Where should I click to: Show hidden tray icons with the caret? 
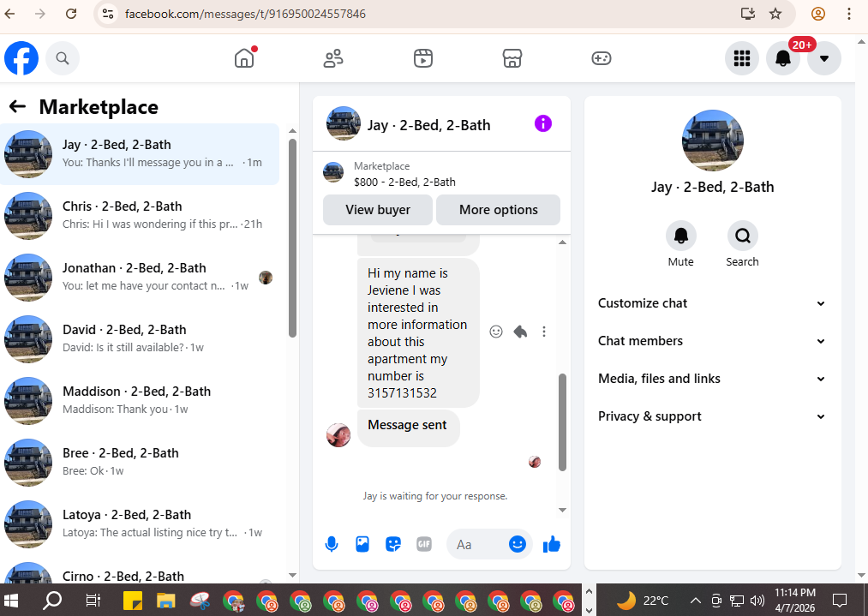coord(696,601)
